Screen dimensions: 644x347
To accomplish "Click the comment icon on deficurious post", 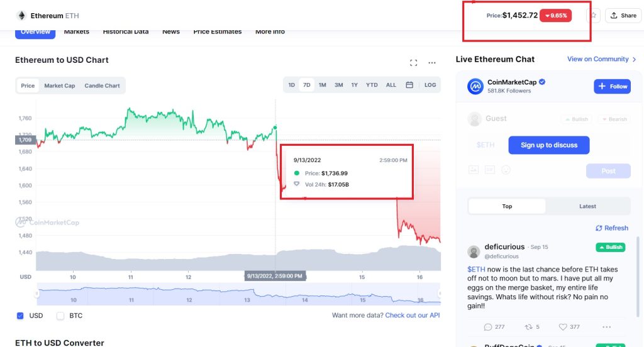I will (x=488, y=327).
